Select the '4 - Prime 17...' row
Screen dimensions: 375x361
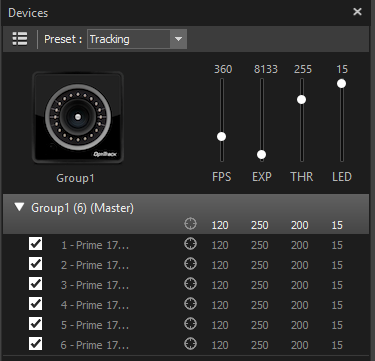pyautogui.click(x=186, y=305)
